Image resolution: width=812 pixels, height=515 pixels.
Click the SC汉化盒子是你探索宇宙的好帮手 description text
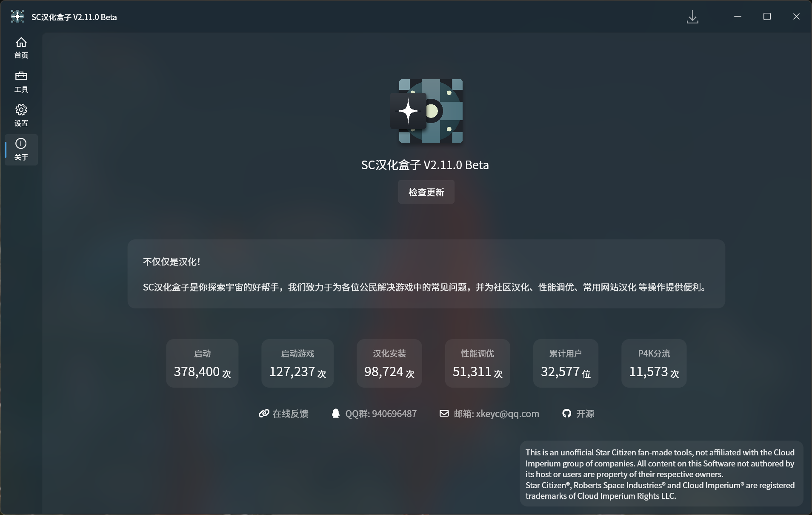pos(426,287)
